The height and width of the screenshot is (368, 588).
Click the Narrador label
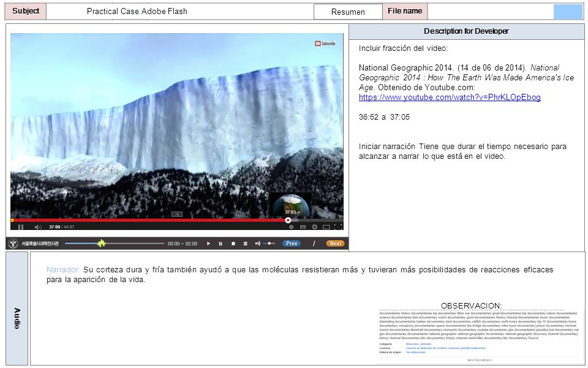pyautogui.click(x=63, y=270)
